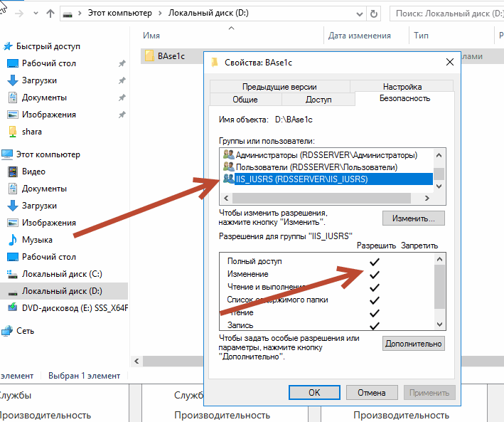Screen dimensions: 504x422
Task: Switch to the Общие tab
Action: tap(245, 100)
